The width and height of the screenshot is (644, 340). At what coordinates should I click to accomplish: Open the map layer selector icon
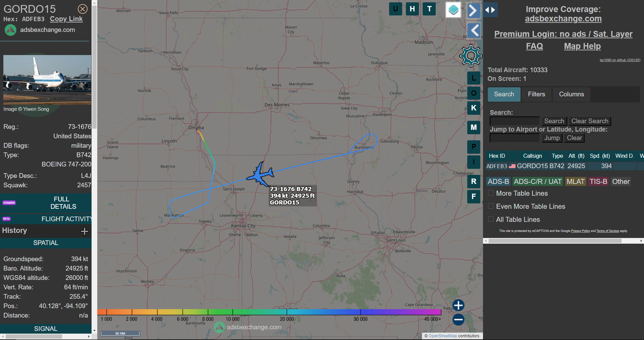coord(453,10)
